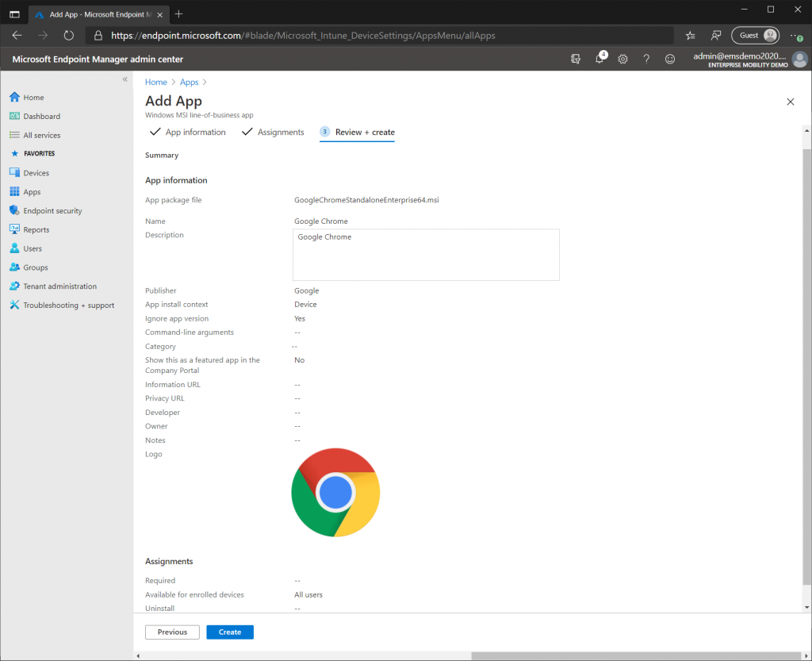Open Users in the sidebar
This screenshot has width=812, height=661.
pyautogui.click(x=25, y=248)
